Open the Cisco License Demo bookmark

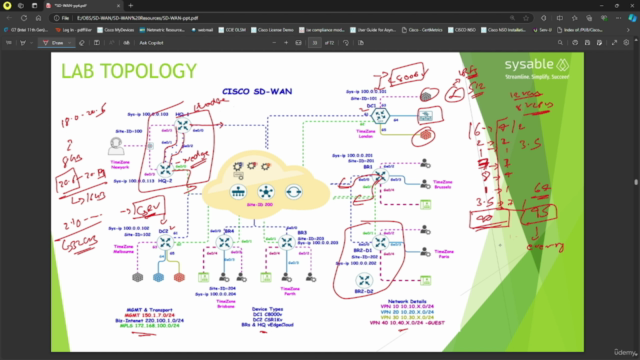(272, 30)
